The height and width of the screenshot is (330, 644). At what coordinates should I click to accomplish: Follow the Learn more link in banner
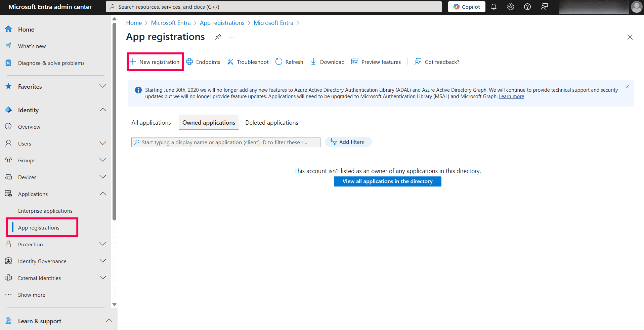point(511,96)
